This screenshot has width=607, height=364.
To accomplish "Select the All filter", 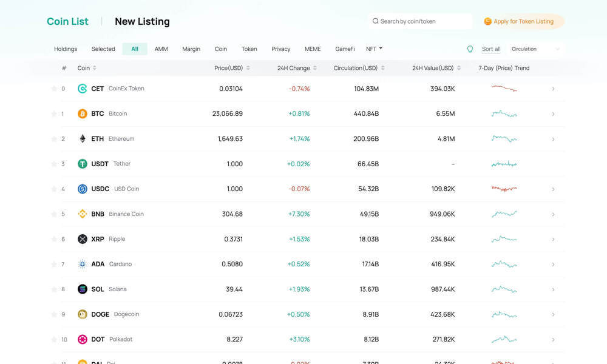I will coord(135,49).
